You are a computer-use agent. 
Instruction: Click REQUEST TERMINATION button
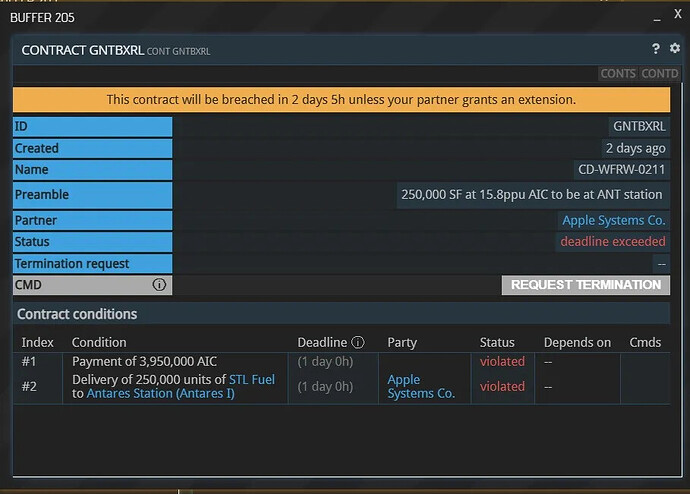(586, 285)
